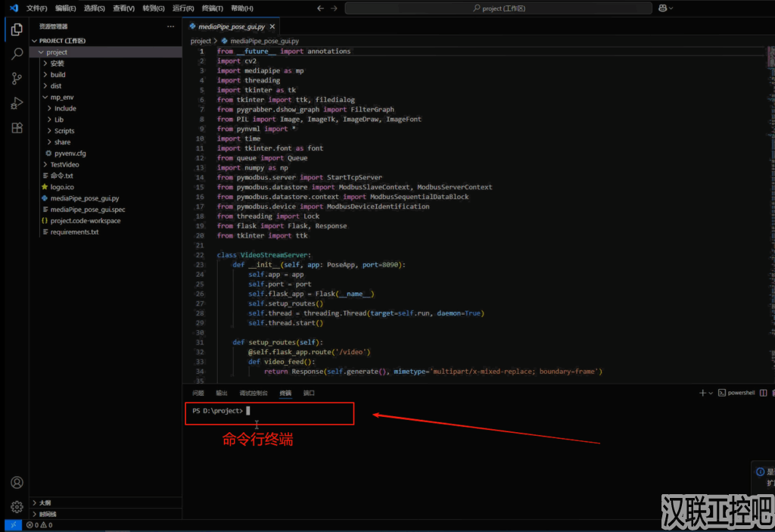Open the 文件(F) menu

pos(36,8)
